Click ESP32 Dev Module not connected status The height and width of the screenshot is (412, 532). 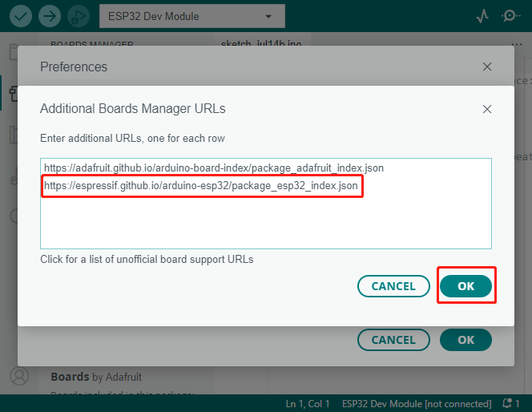coord(417,403)
